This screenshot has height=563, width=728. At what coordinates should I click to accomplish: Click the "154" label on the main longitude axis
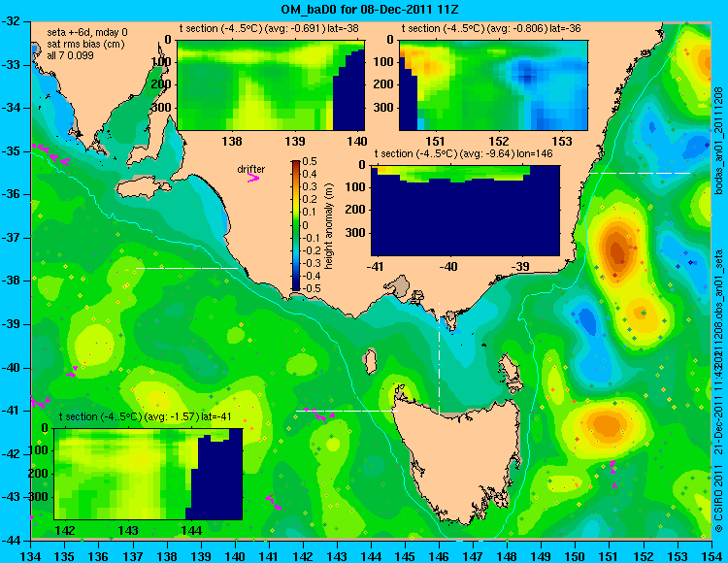point(711,556)
